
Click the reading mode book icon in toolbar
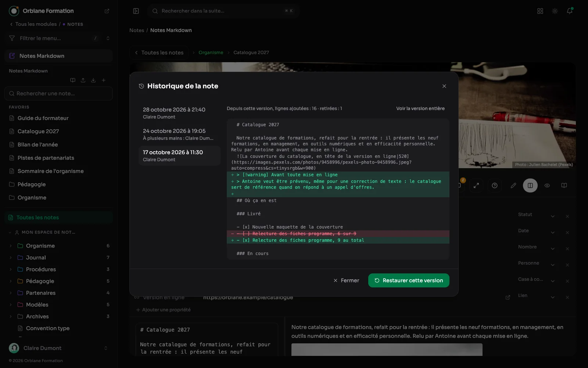(x=564, y=185)
